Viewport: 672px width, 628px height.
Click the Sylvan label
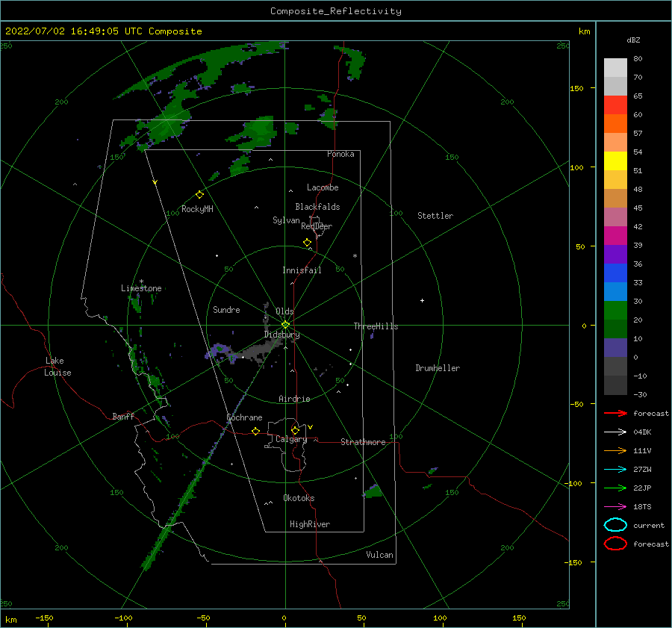[x=286, y=220]
